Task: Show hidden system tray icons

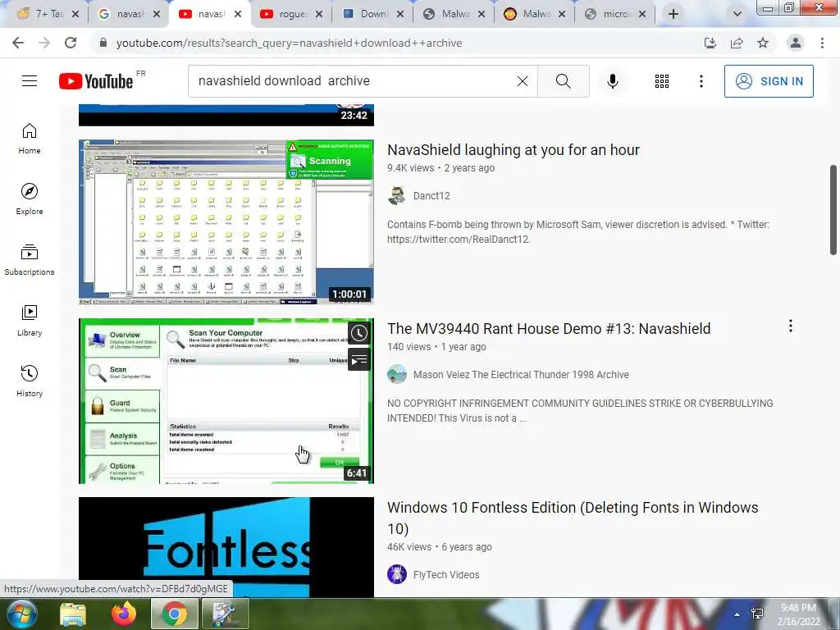Action: (737, 614)
